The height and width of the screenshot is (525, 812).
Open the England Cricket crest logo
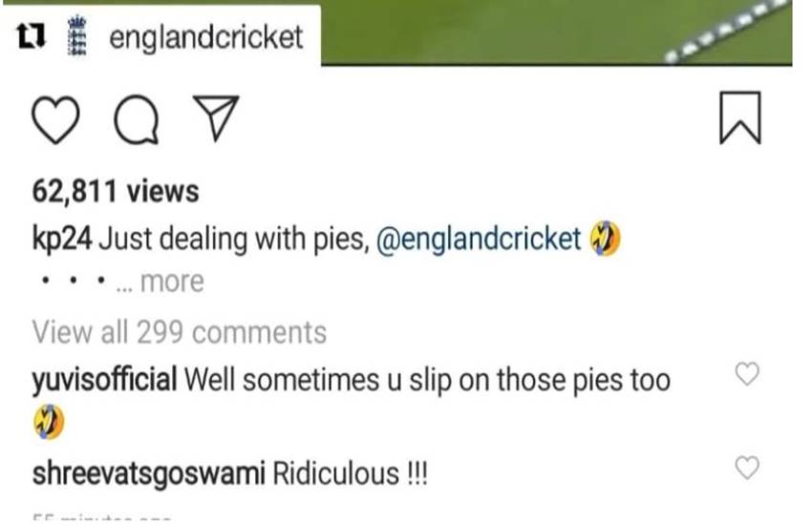click(77, 35)
